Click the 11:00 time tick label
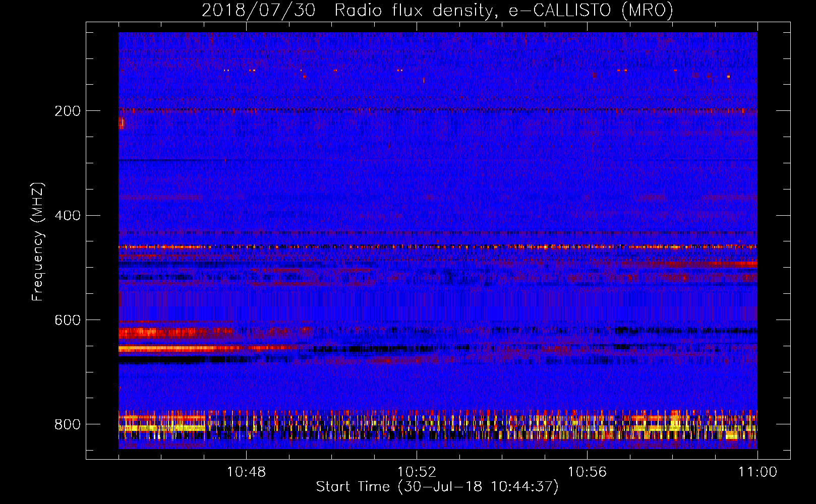Screen dimensions: 816x504 click(x=757, y=472)
